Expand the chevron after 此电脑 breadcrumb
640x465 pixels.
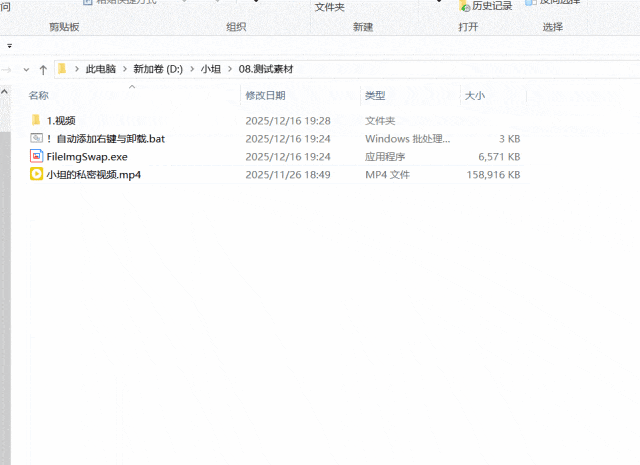[x=123, y=69]
